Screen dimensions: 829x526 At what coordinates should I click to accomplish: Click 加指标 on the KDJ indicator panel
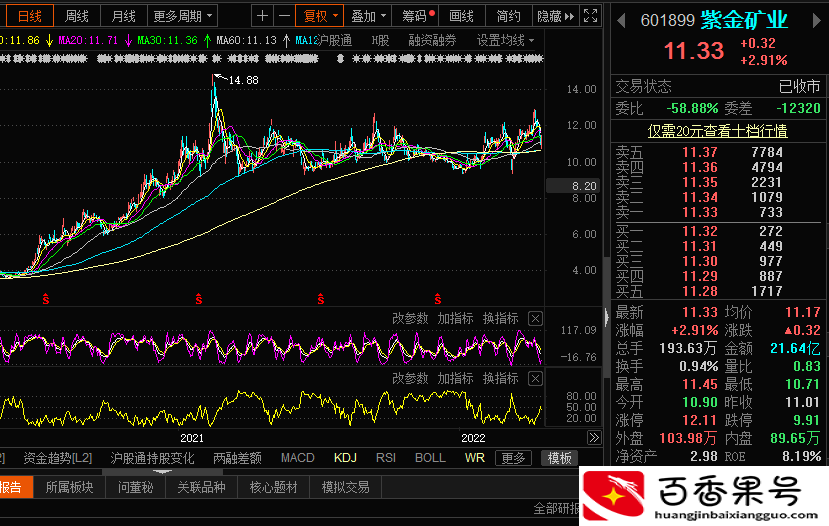tap(455, 318)
